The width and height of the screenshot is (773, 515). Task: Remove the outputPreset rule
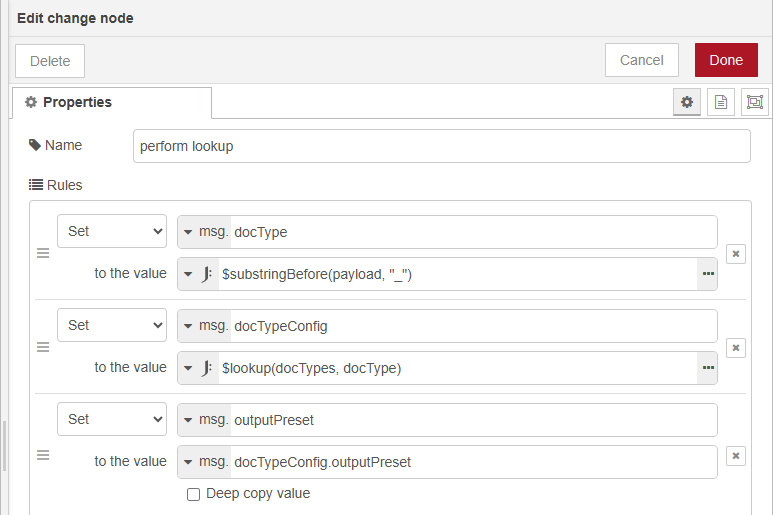735,456
